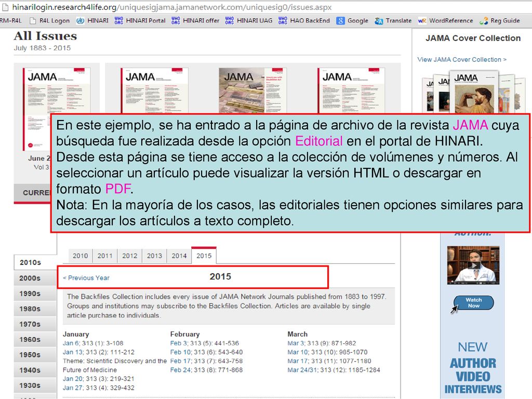Choose the 1980s decade tab

click(35, 309)
